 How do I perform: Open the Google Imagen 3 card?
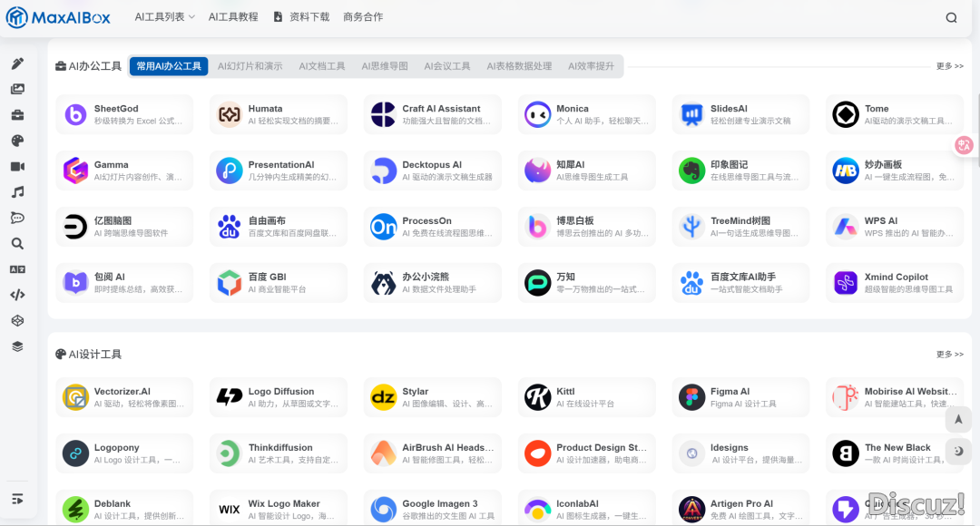(433, 509)
